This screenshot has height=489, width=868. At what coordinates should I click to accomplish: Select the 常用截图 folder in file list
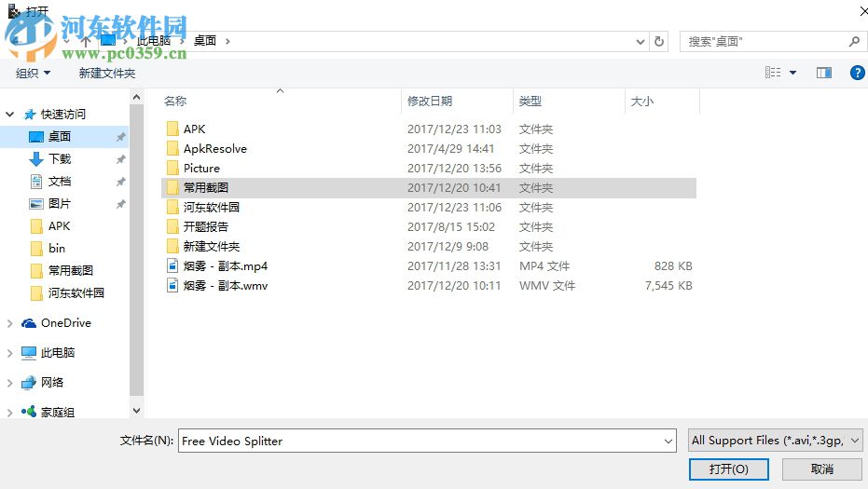(429, 187)
